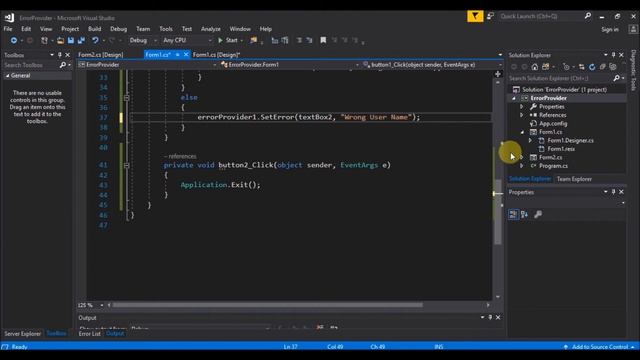640x360 pixels.
Task: Click the Collapse All icon in Solution Explorer
Action: click(x=602, y=67)
